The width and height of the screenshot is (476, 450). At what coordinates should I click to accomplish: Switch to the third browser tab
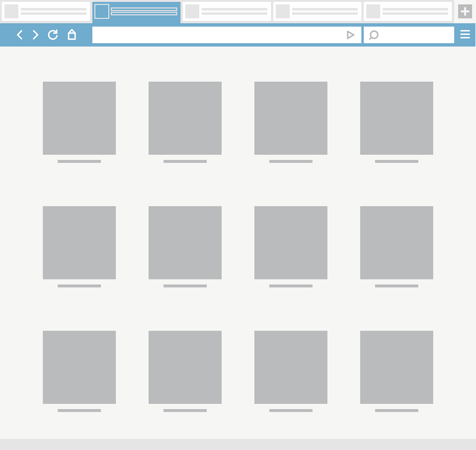[x=227, y=11]
